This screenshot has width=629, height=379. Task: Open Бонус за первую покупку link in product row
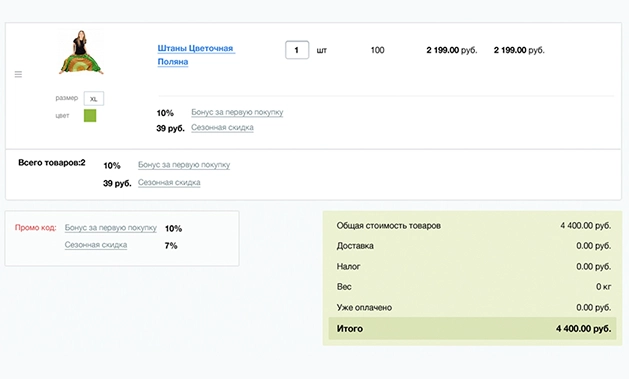[237, 112]
